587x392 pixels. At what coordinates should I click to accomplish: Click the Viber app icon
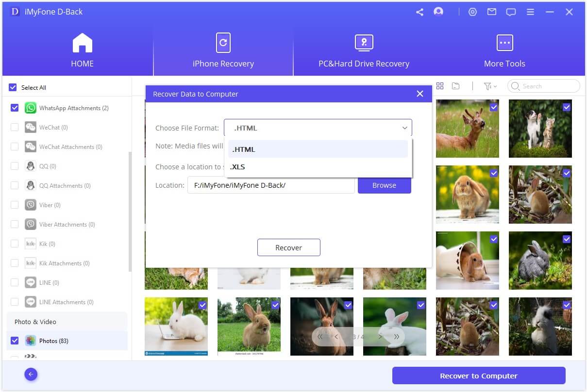click(x=31, y=205)
